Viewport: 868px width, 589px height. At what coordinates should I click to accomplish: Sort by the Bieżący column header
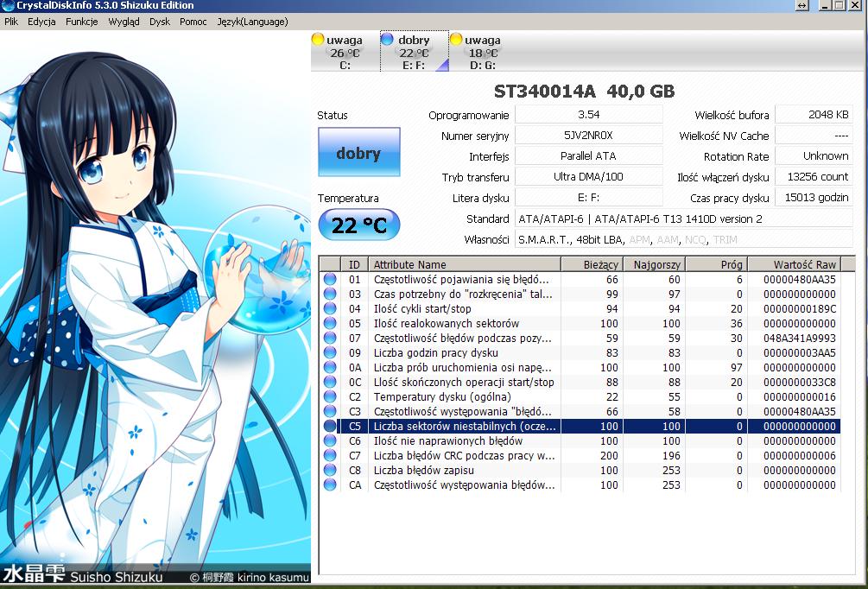pos(592,264)
